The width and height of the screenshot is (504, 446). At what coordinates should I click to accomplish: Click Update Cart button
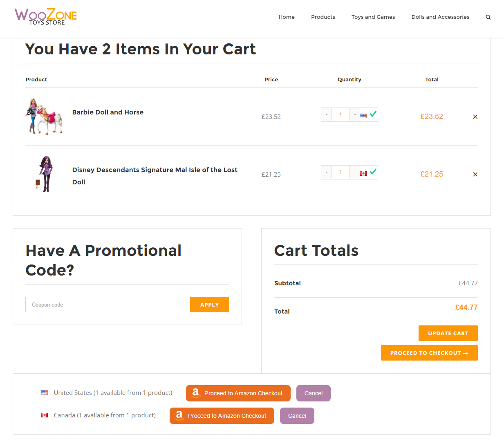448,333
